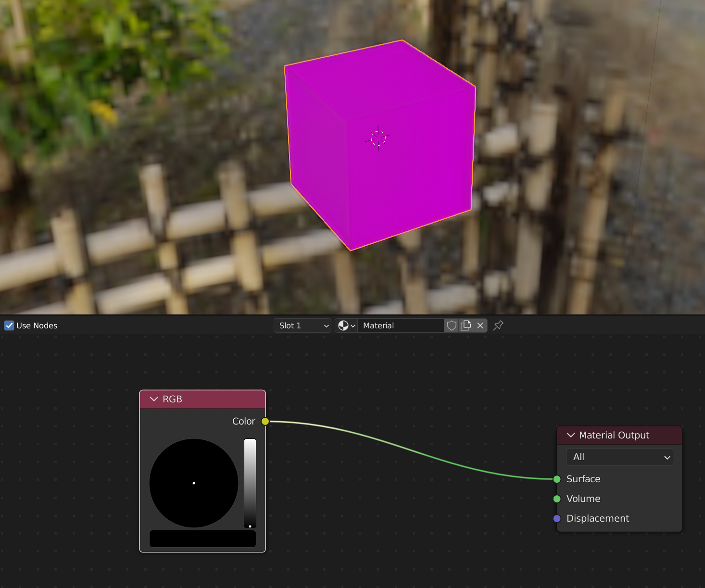Click the Displacement socket on Material Output node
This screenshot has width=705, height=588.
click(x=557, y=518)
